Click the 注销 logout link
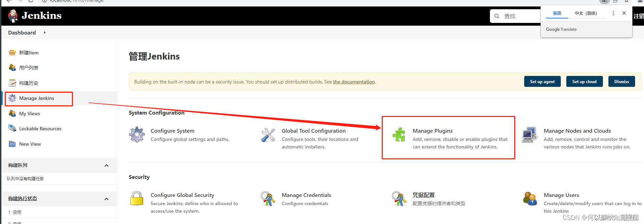 [x=639, y=16]
